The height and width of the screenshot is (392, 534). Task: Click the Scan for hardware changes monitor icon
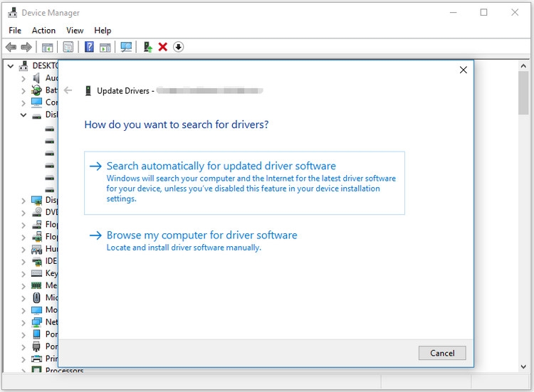coord(126,47)
